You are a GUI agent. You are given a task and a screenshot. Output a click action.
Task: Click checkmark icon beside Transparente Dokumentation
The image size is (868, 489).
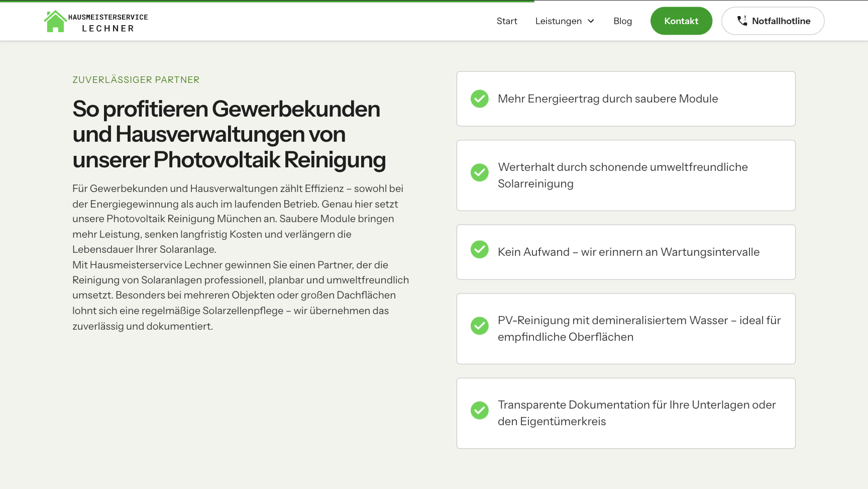point(480,410)
